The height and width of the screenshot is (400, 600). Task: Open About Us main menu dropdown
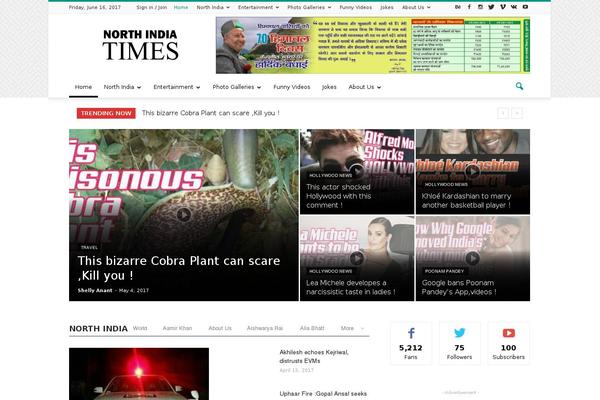(364, 87)
